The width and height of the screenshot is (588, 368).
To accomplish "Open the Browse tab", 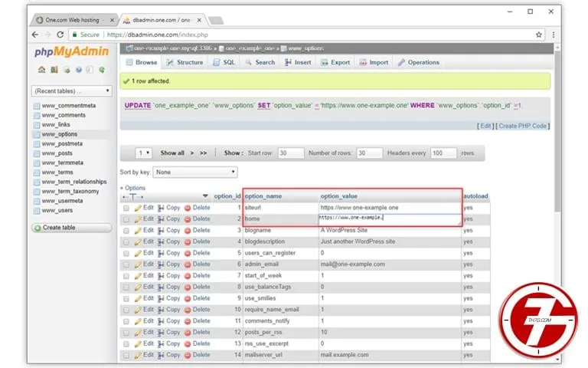I will tap(142, 62).
